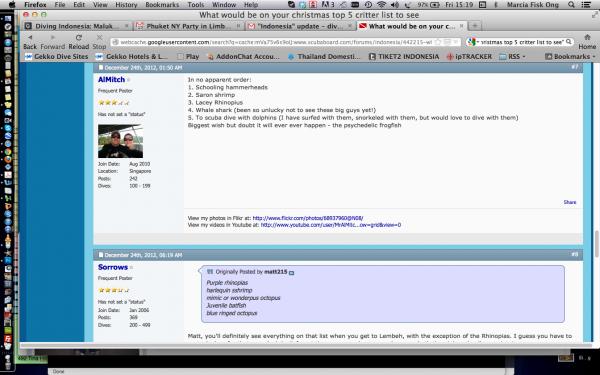Switch to Phuket NY Party tab
The height and width of the screenshot is (375, 600).
(188, 26)
